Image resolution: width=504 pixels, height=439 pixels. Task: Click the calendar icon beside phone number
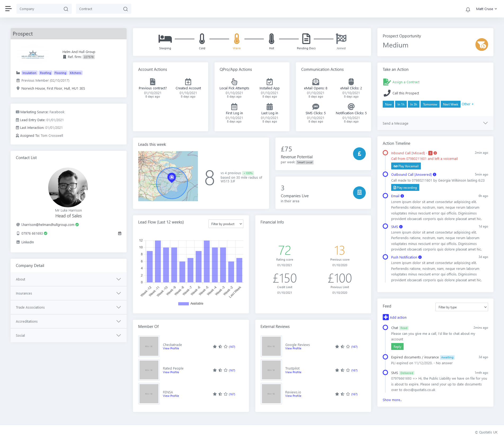[x=120, y=233]
